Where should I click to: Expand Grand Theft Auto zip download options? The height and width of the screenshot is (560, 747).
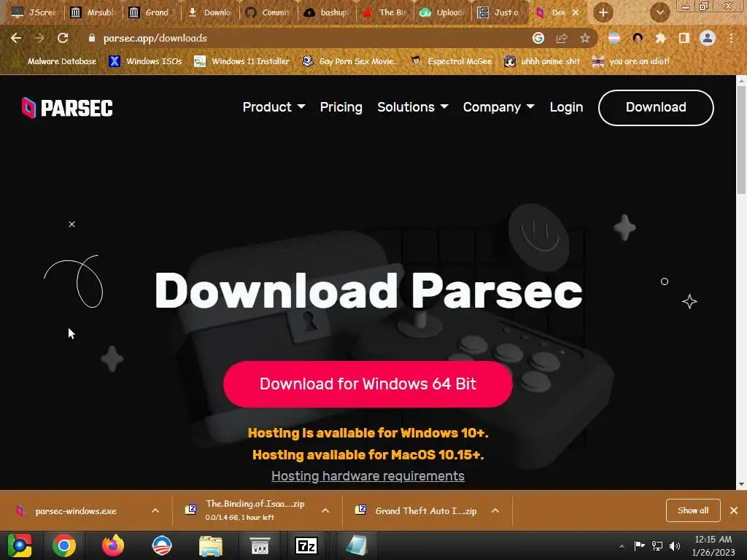[495, 510]
